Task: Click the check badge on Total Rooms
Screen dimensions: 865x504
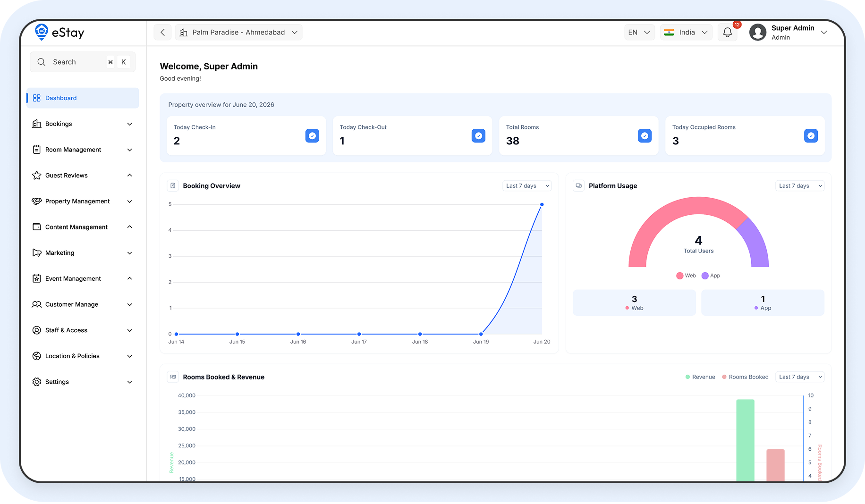Action: click(645, 136)
